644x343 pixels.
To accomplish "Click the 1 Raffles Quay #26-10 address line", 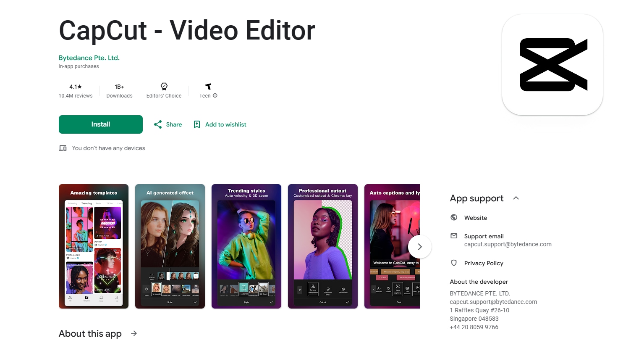I will pyautogui.click(x=479, y=310).
